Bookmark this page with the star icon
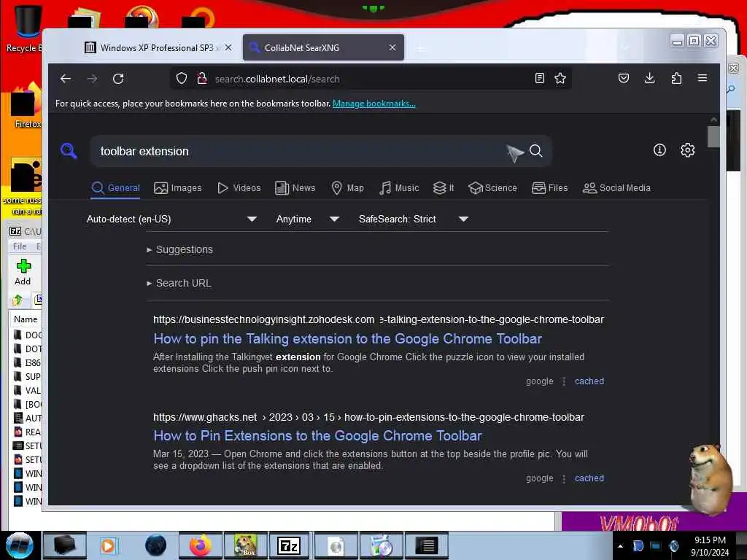 pos(560,78)
